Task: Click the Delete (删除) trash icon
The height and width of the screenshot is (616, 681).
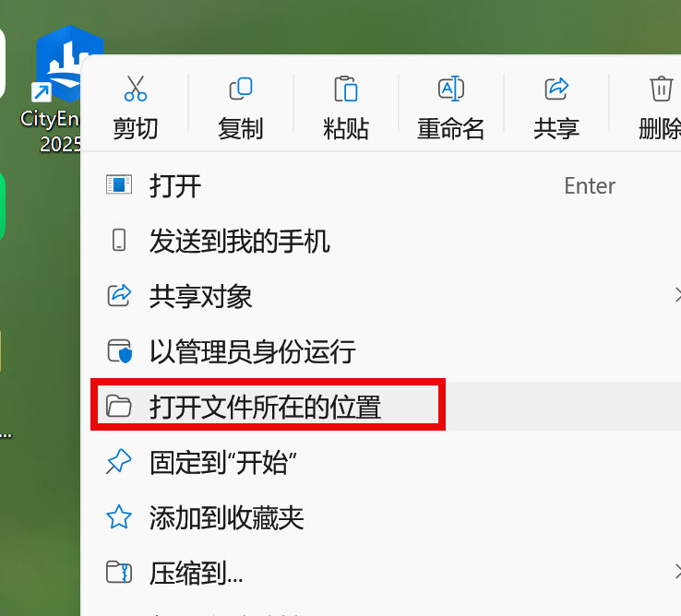Action: pos(661,89)
